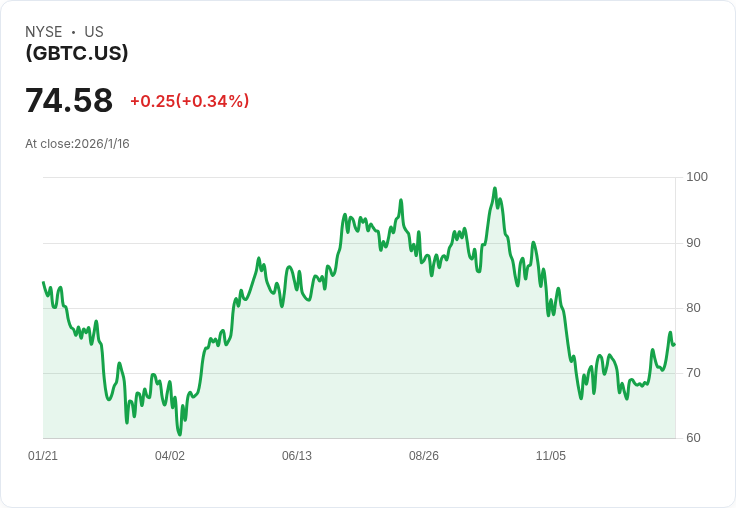Click the At close:2026/1/16 date label
736x508 pixels.
[x=77, y=144]
